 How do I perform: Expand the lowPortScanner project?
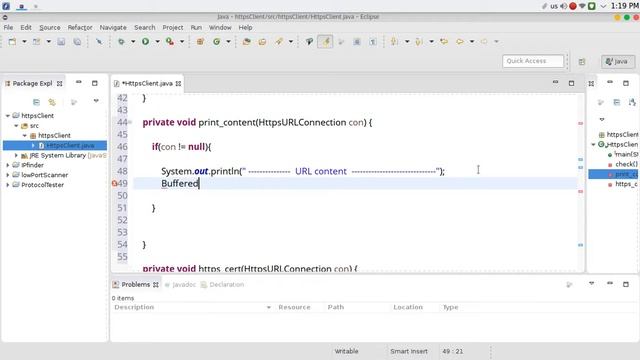(8, 175)
